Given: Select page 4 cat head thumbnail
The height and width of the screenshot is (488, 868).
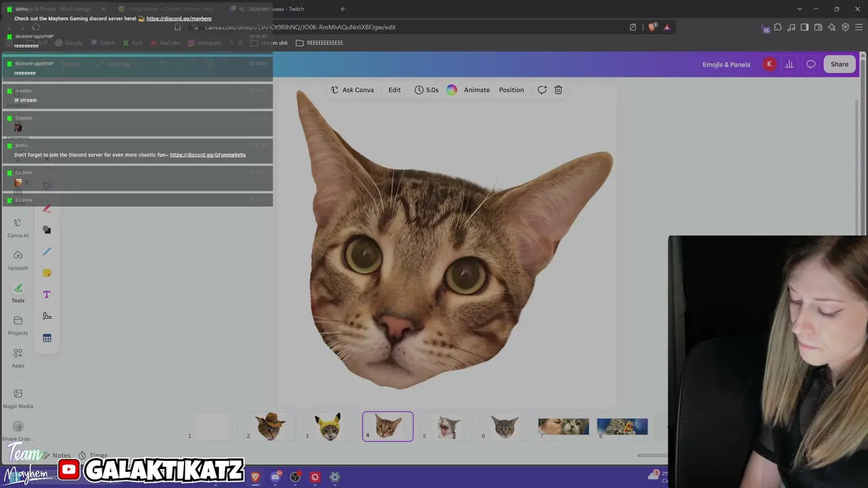Looking at the screenshot, I should point(388,426).
